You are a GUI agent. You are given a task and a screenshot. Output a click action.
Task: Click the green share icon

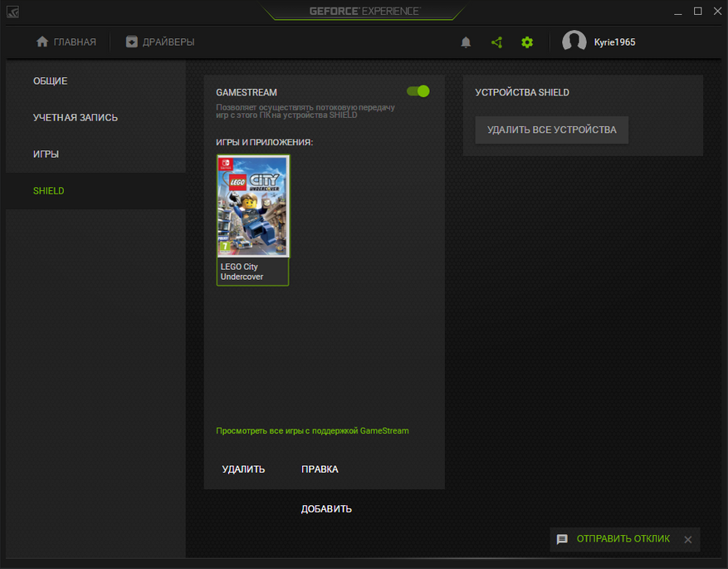tap(496, 42)
